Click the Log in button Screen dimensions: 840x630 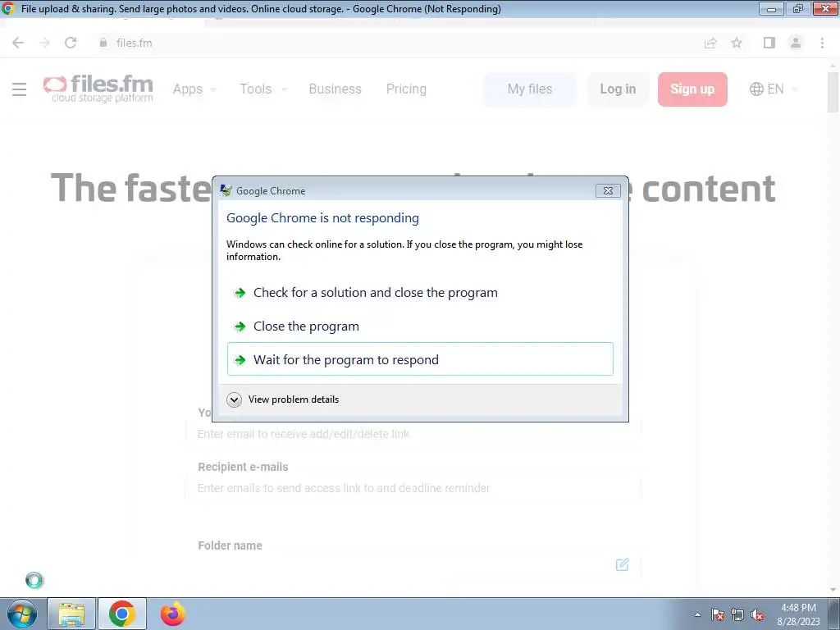pos(618,89)
